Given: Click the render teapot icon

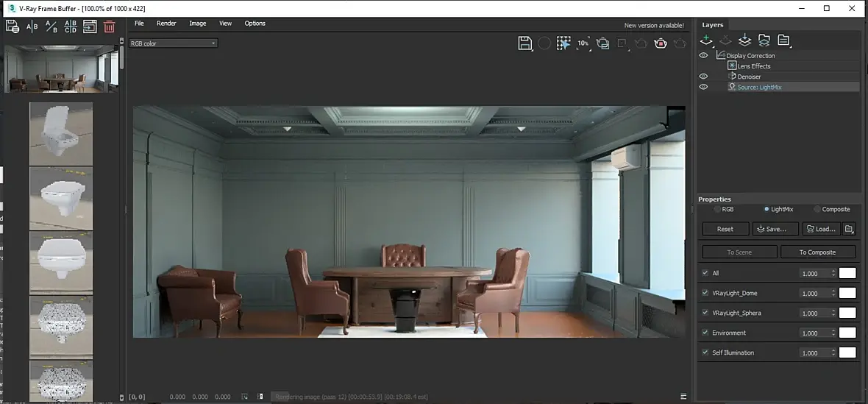Looking at the screenshot, I should click(661, 43).
